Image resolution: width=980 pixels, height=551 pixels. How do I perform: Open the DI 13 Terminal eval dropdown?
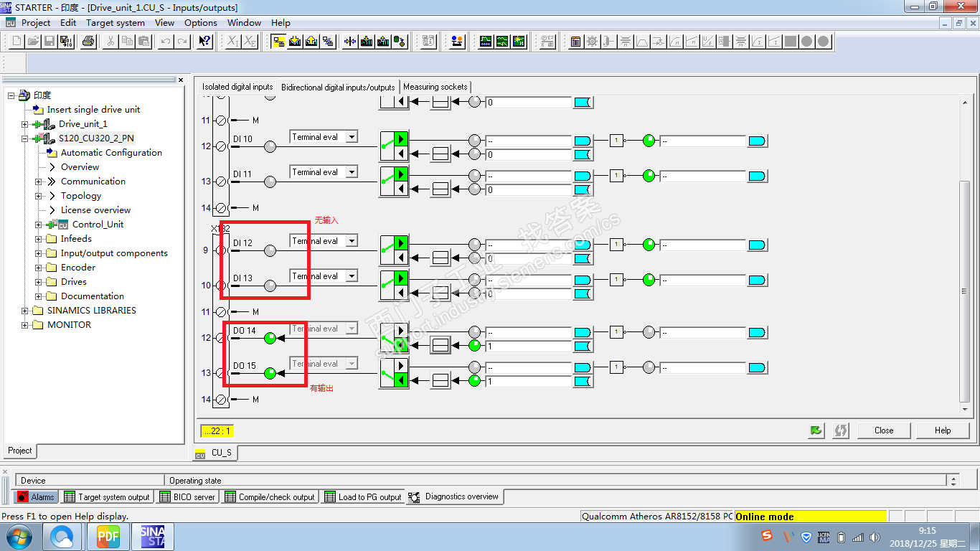click(x=352, y=276)
